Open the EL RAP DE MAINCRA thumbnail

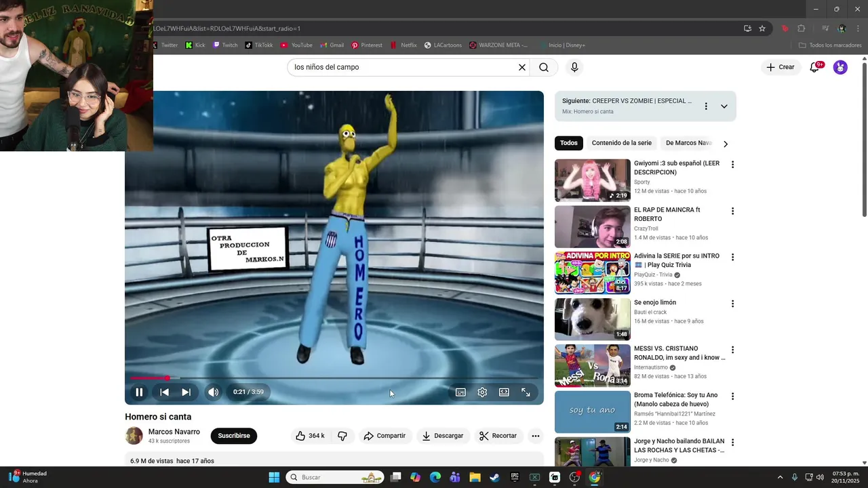[593, 226]
